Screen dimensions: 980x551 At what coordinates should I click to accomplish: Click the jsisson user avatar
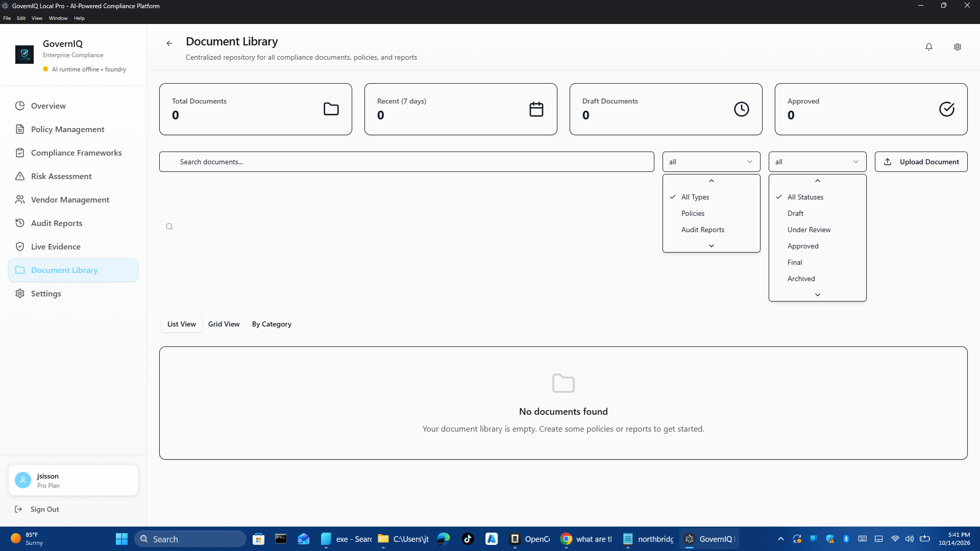[23, 480]
